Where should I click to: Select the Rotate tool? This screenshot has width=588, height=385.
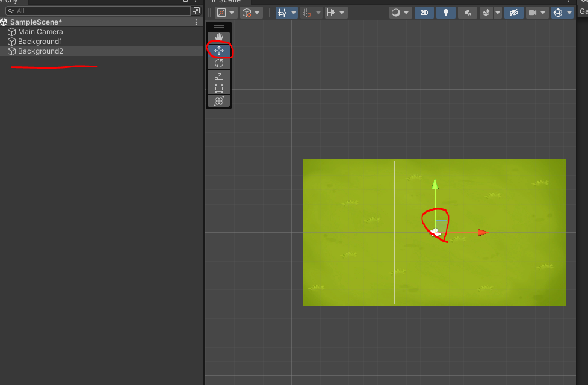pos(218,63)
